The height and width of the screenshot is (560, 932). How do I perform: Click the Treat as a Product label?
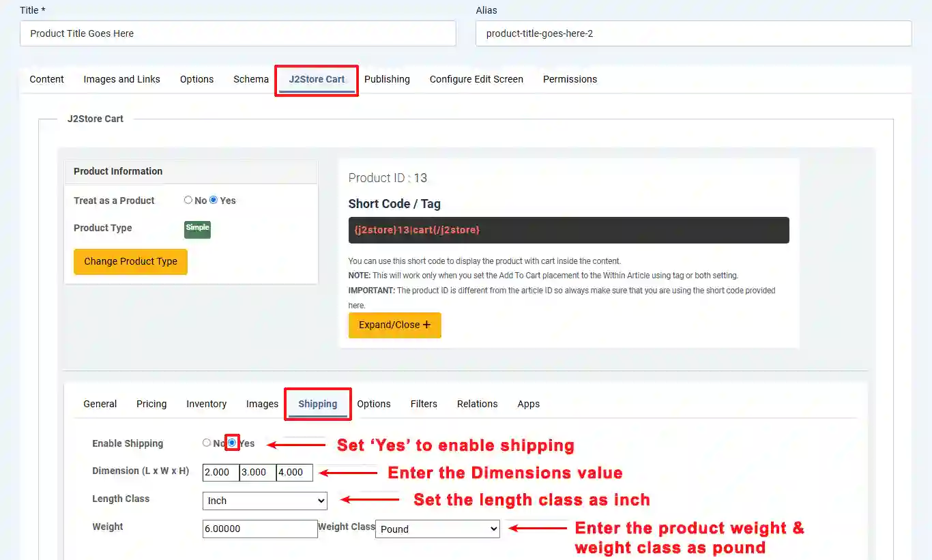tap(114, 201)
